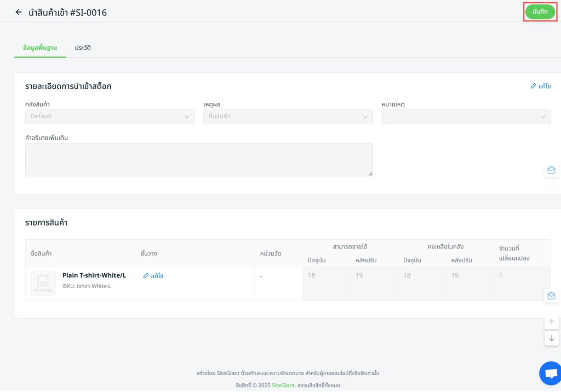This screenshot has height=392, width=561.
Task: Switch to the ประวัติ tab
Action: click(x=83, y=48)
